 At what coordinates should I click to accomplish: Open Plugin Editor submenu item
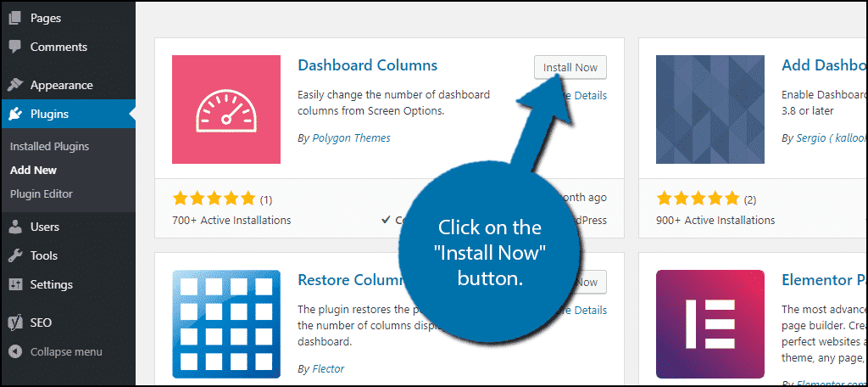[41, 194]
